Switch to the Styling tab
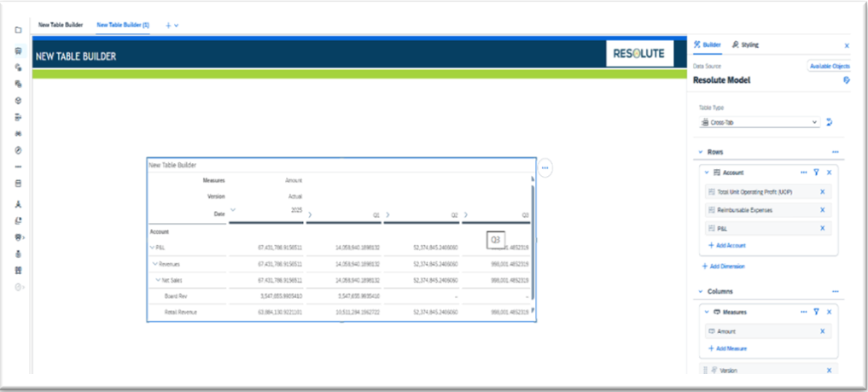This screenshot has height=392, width=868. click(x=745, y=44)
